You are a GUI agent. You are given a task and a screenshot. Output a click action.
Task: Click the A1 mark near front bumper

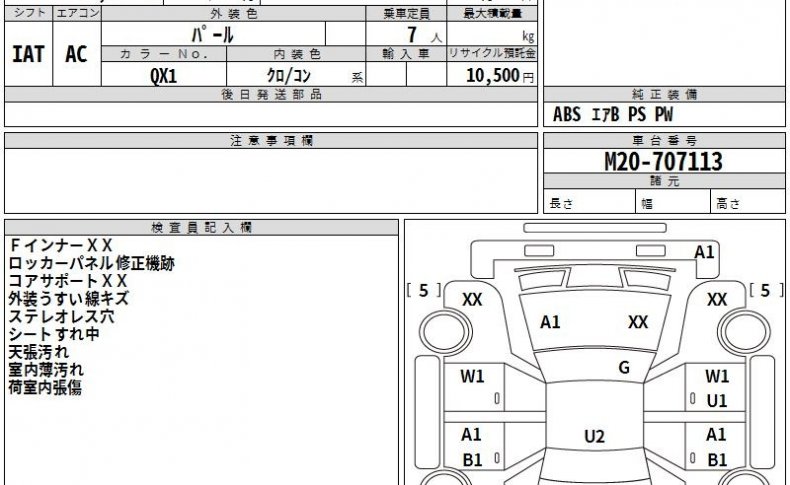click(704, 252)
